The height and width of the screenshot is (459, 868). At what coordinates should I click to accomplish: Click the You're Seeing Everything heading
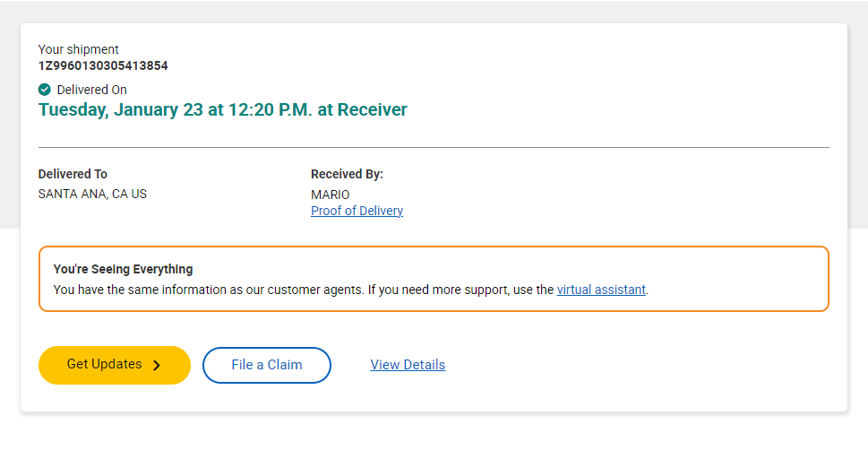(123, 269)
